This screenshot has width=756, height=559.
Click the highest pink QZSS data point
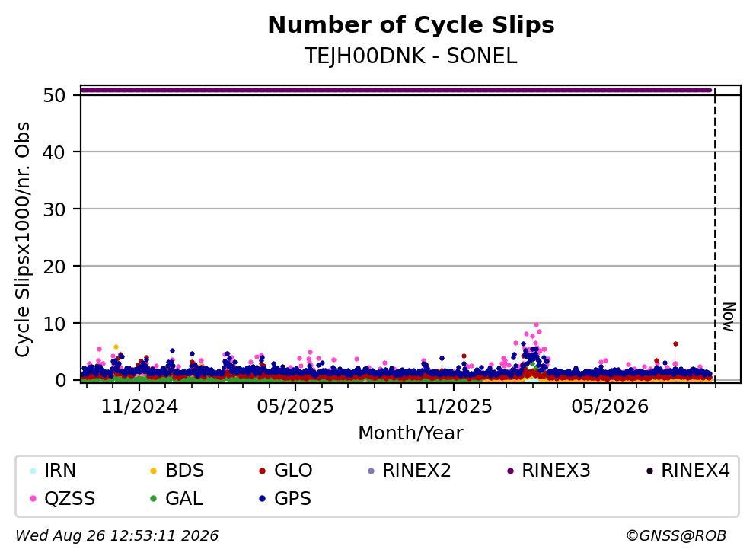pyautogui.click(x=536, y=325)
